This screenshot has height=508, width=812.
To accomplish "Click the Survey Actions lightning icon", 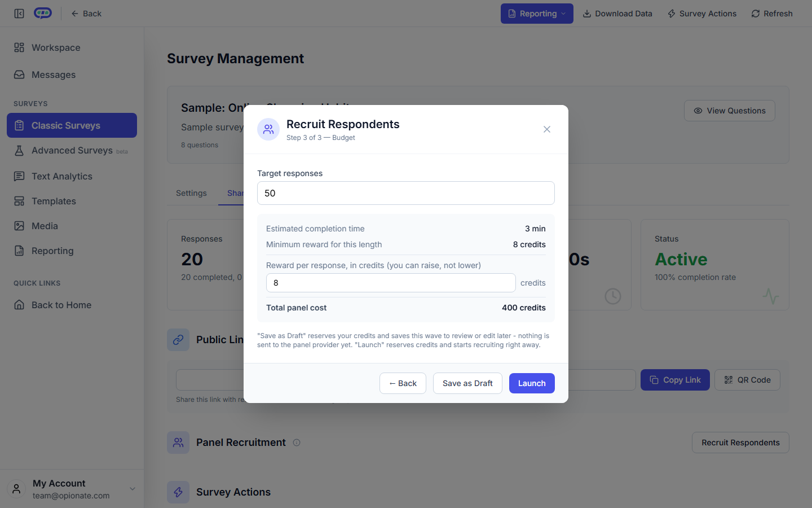I will 178,492.
